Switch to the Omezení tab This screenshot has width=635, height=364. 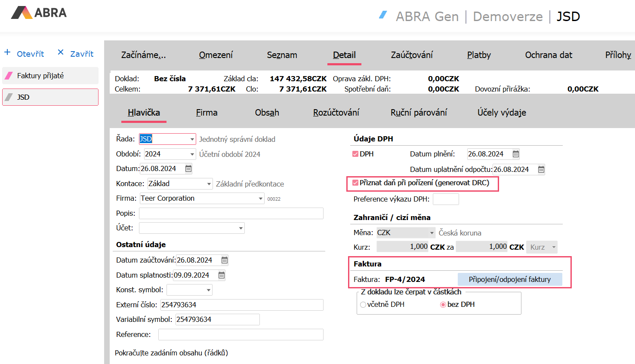coord(216,55)
